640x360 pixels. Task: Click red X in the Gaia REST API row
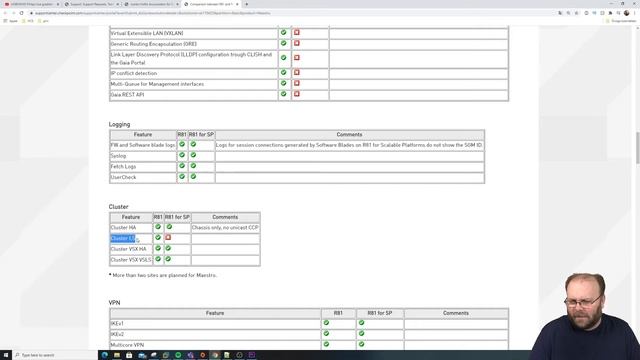tap(297, 94)
